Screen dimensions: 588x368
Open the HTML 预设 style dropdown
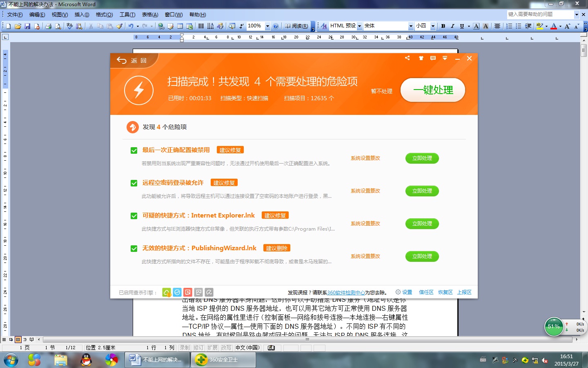359,26
